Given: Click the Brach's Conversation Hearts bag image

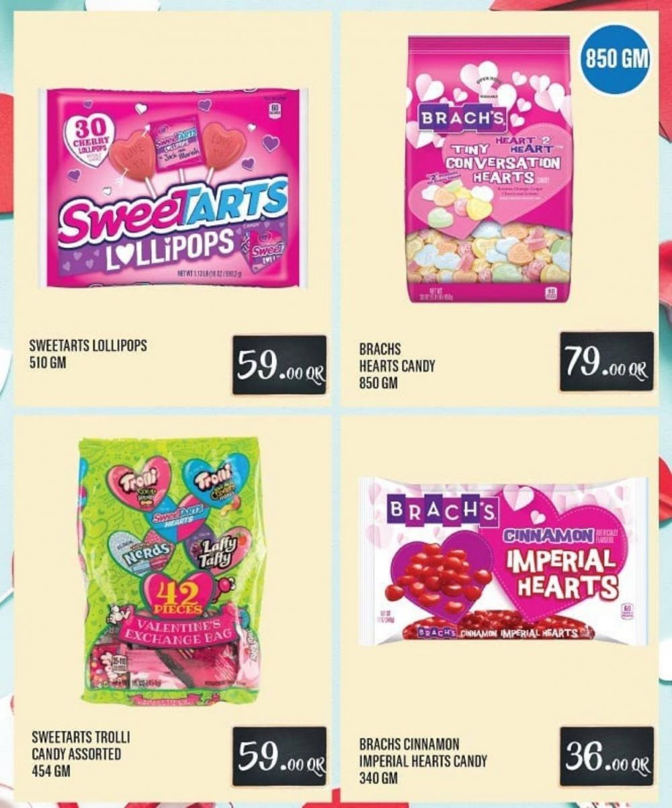Looking at the screenshot, I should click(x=489, y=169).
